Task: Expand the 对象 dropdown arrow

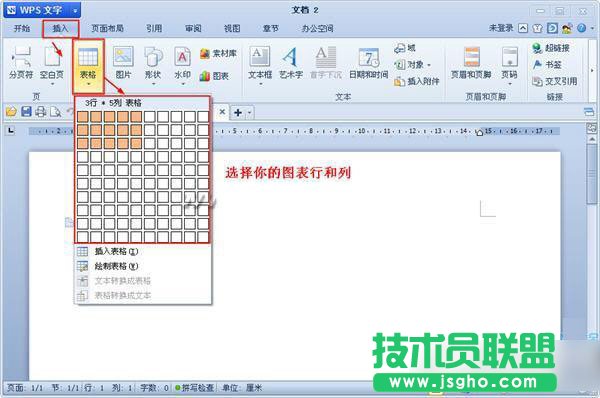Action: (x=429, y=65)
